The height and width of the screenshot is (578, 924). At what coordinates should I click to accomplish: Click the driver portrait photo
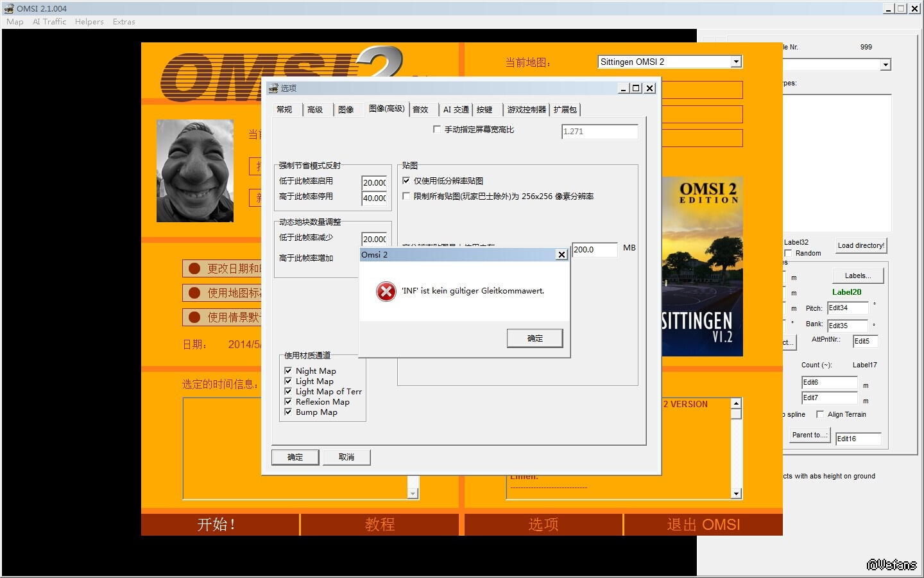[x=195, y=171]
